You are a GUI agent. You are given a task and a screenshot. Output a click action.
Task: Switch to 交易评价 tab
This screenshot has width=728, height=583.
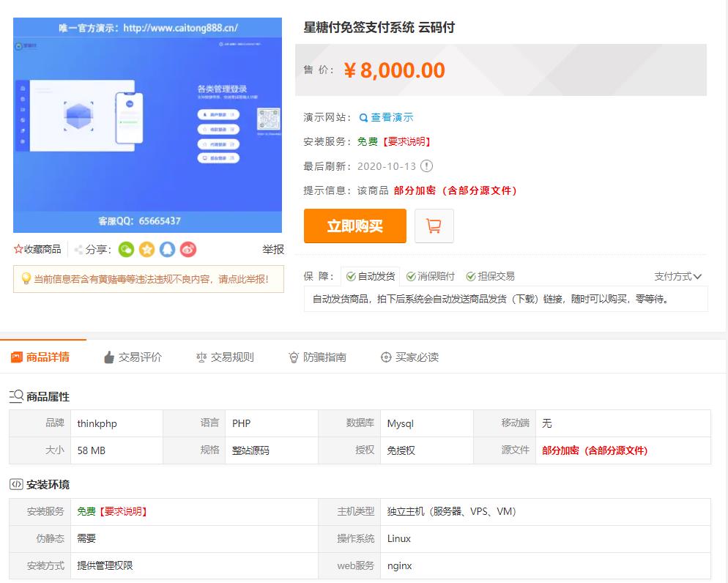pyautogui.click(x=133, y=357)
